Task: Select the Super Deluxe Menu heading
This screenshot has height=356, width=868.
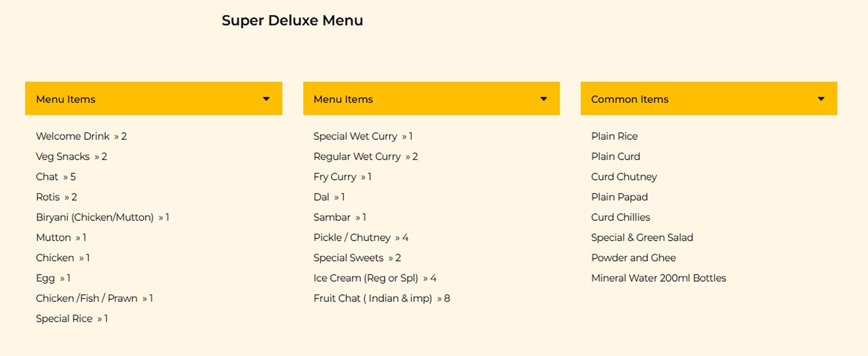Action: 292,20
